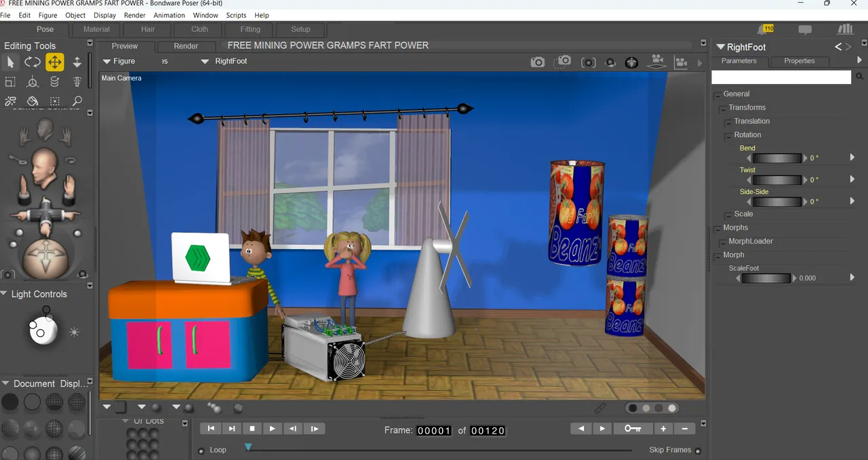Select the Grouping paint bucket tool
The image size is (868, 460).
click(33, 102)
